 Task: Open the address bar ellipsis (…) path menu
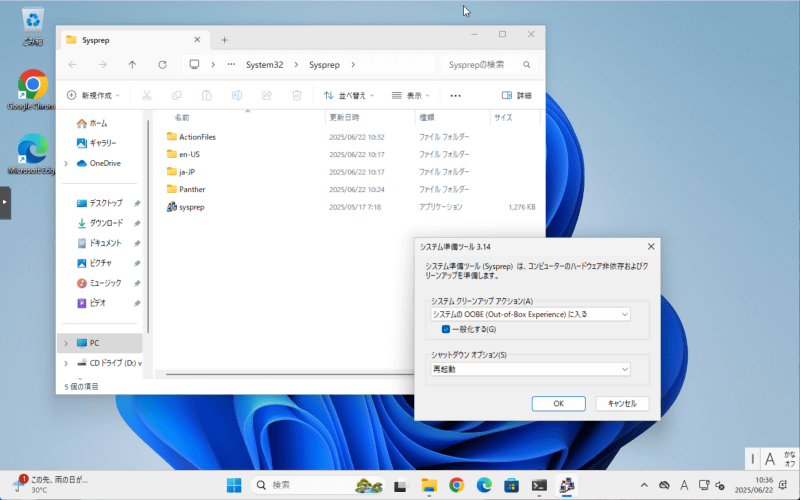[x=231, y=64]
